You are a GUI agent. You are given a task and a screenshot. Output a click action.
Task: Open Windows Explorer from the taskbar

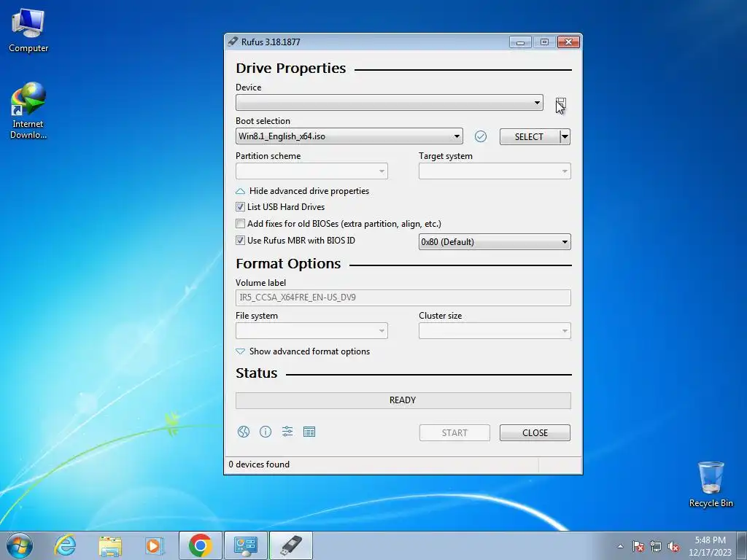[x=110, y=546]
